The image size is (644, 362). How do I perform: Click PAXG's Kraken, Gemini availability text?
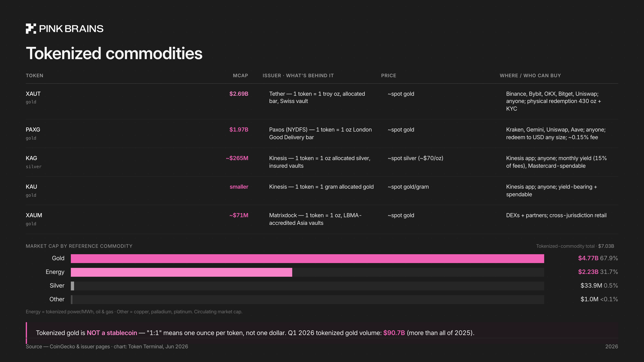[x=556, y=133]
